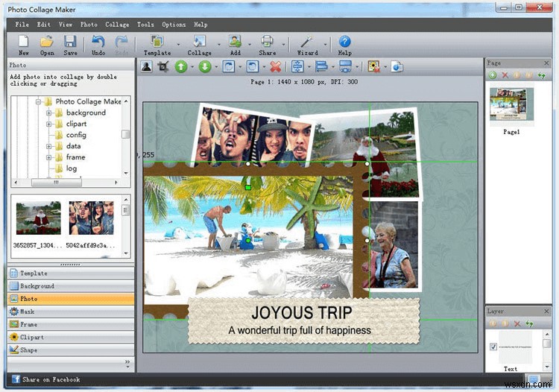Collapse the Photo Collage Maker folder
Viewport: 559px width, 392px height.
pos(37,101)
